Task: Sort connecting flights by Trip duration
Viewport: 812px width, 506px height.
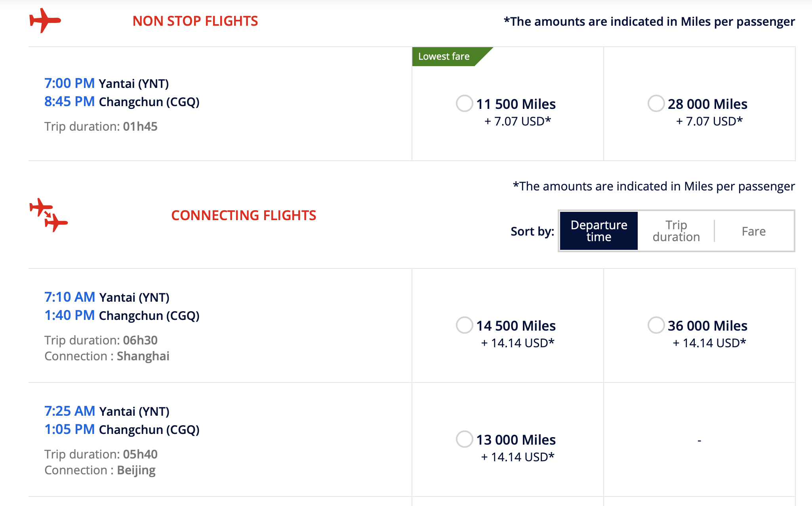Action: point(676,231)
